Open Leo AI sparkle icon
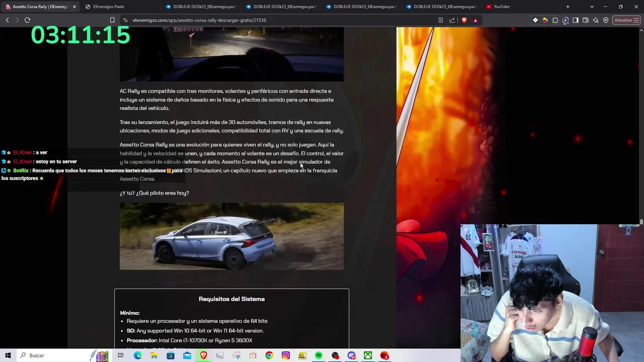The image size is (644, 362). (596, 20)
